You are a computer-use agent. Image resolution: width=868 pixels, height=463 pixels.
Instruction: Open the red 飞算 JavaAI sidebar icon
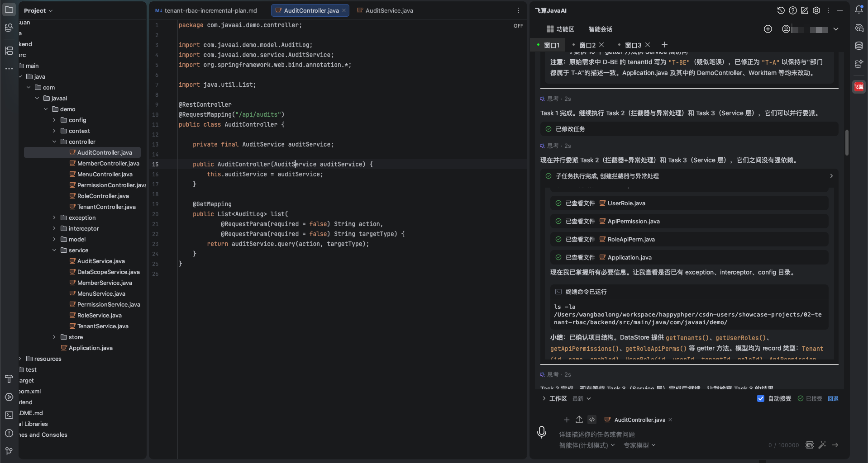click(x=859, y=87)
